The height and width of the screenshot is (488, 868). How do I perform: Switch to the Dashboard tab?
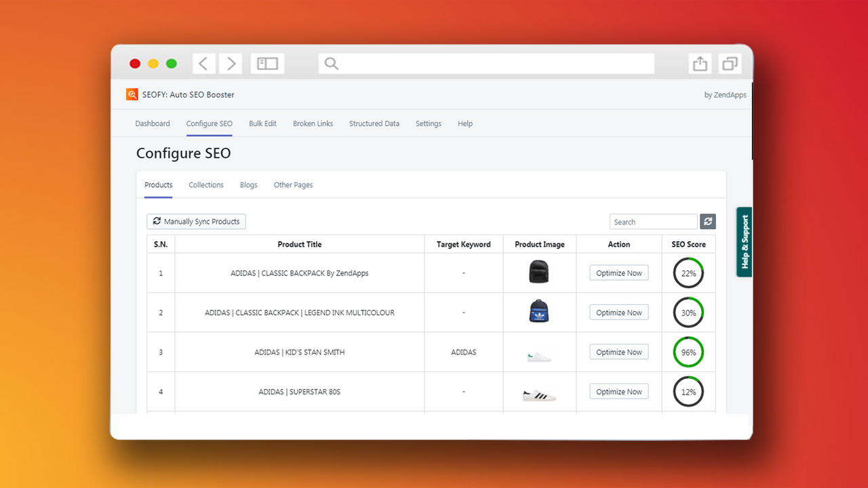(x=152, y=123)
